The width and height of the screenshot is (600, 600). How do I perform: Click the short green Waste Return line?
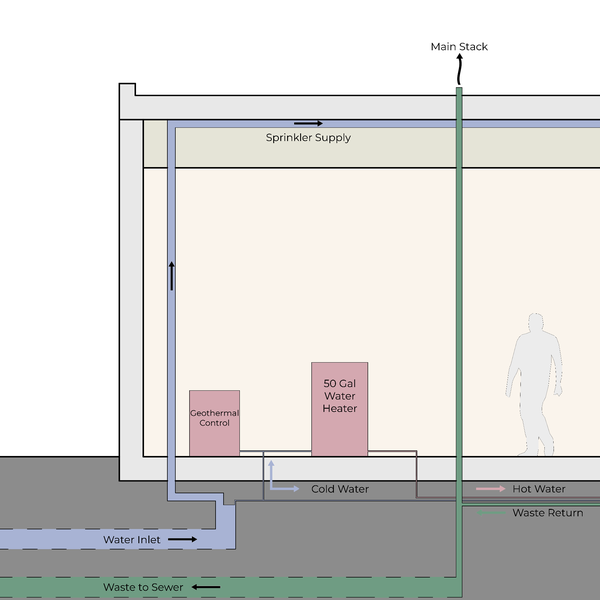pyautogui.click(x=490, y=513)
